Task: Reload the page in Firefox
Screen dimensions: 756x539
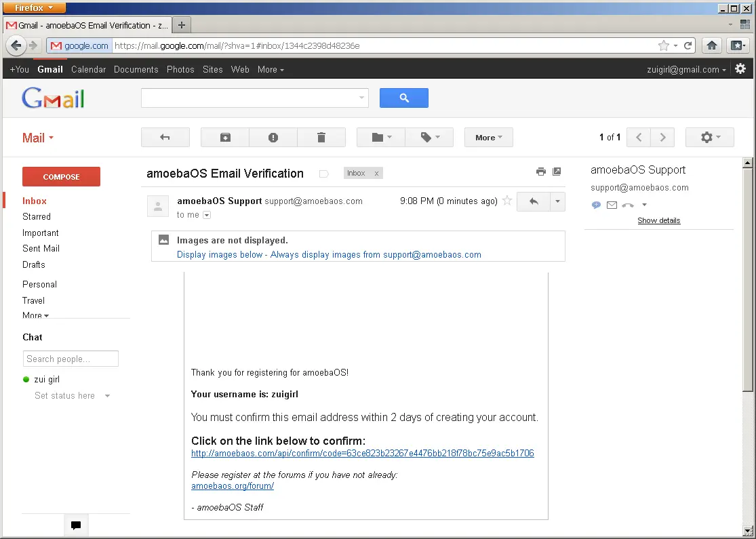Action: coord(688,45)
